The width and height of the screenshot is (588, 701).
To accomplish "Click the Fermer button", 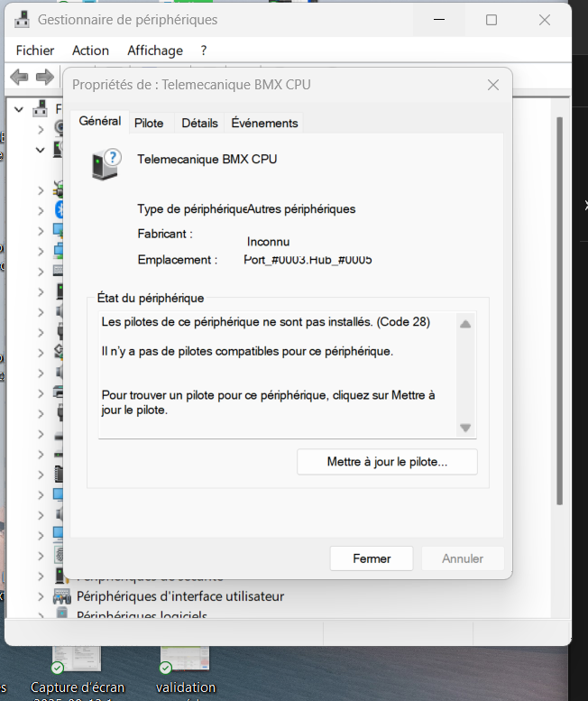I will coord(372,558).
